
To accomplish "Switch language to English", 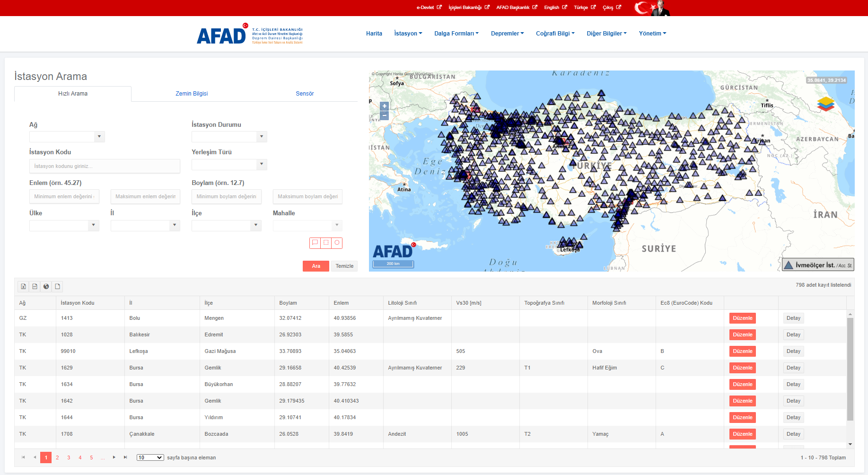I will pos(555,8).
